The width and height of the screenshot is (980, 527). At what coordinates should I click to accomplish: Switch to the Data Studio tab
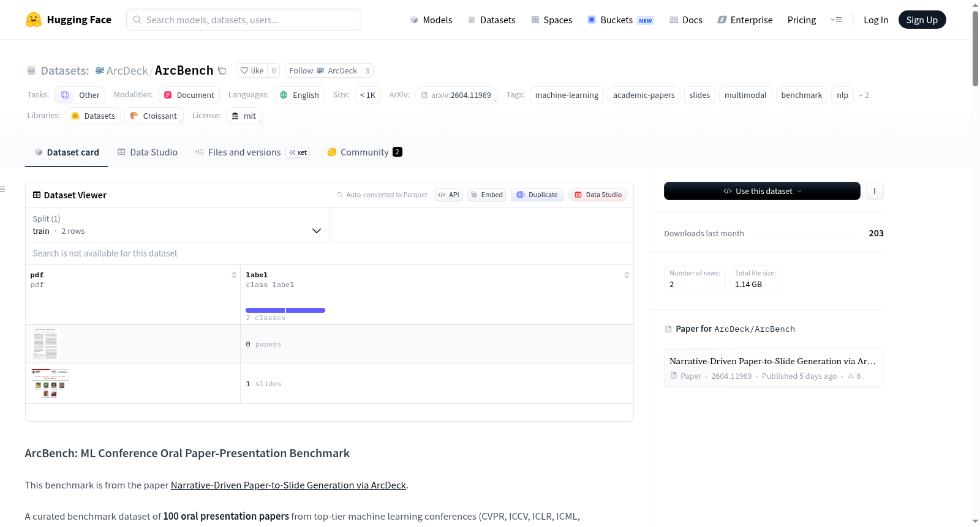tap(147, 152)
